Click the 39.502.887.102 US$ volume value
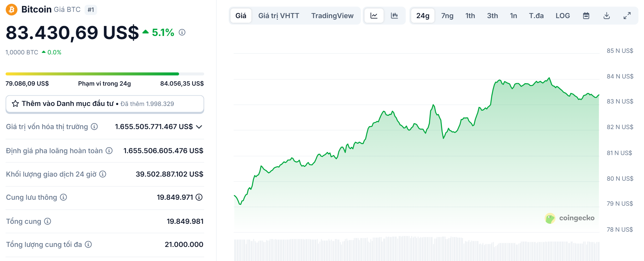644x261 pixels. tap(169, 174)
